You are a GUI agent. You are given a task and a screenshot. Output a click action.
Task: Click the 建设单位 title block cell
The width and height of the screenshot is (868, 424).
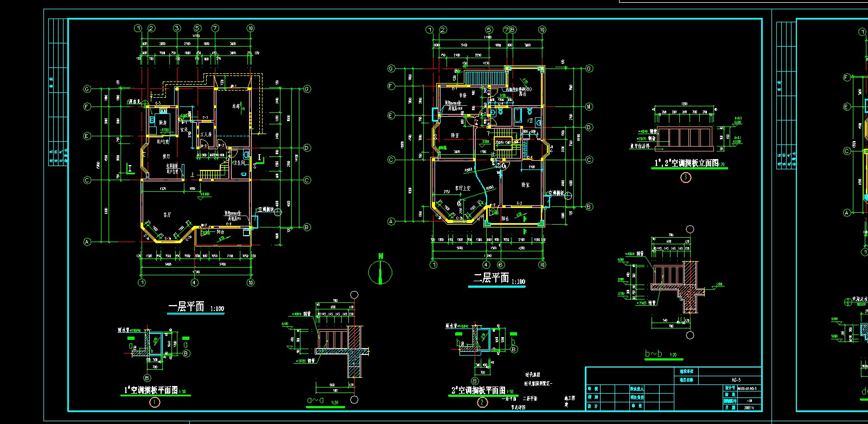pyautogui.click(x=686, y=371)
